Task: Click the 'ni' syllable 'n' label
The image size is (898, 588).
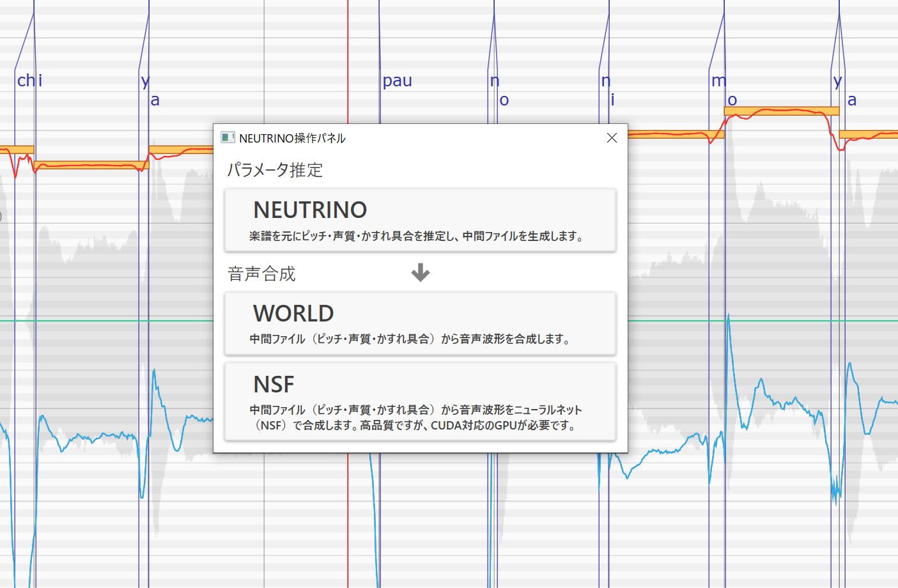Action: 606,81
